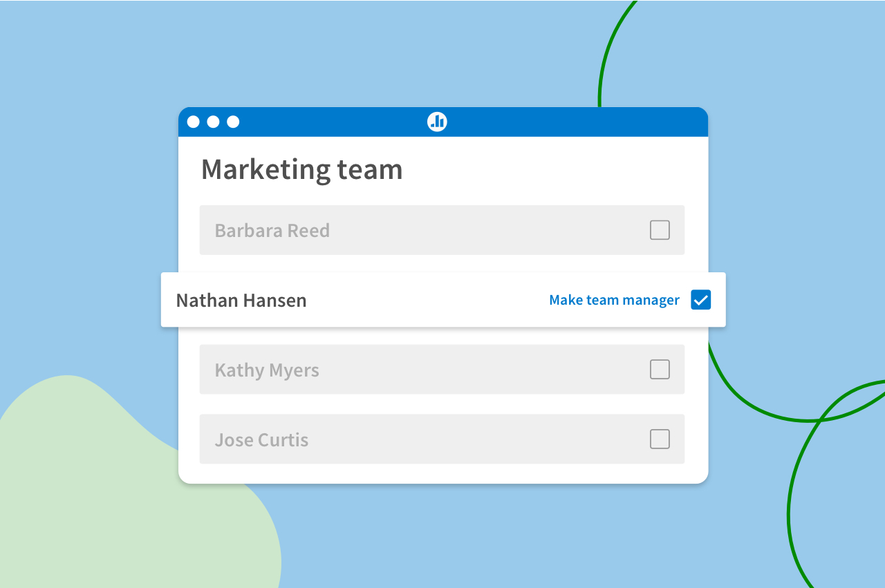
Task: Click the Make team manager link
Action: pos(613,299)
